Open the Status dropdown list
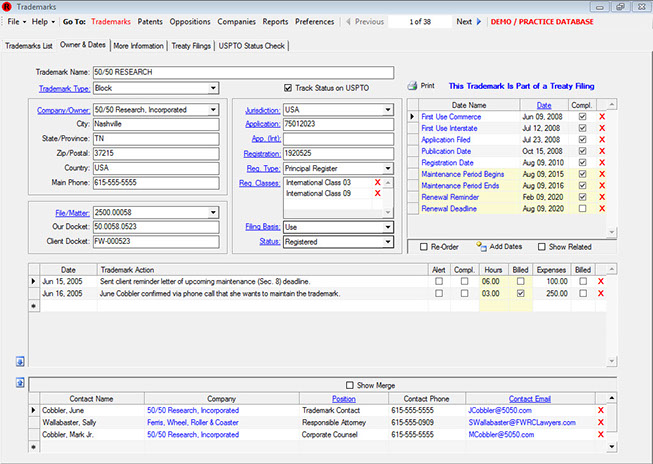Image resolution: width=653 pixels, height=464 pixels. [388, 241]
